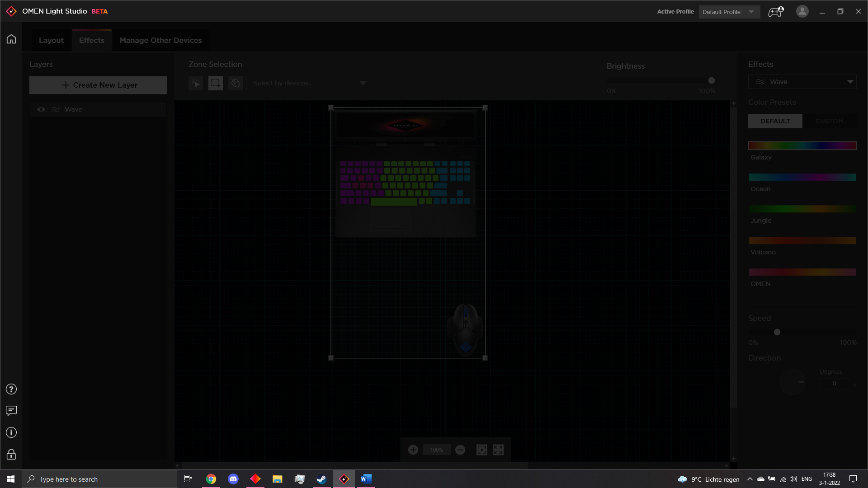Zoom out of the canvas
Image resolution: width=868 pixels, height=488 pixels.
460,450
